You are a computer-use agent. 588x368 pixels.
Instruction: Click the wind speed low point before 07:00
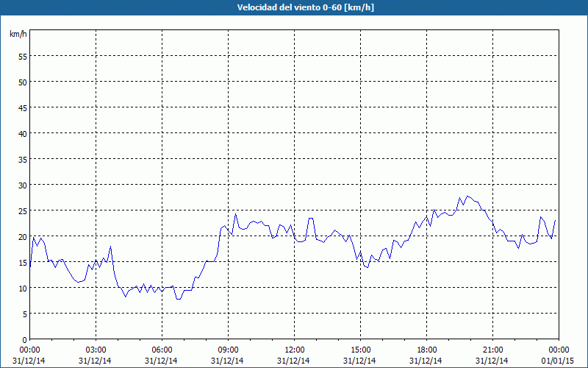[179, 299]
